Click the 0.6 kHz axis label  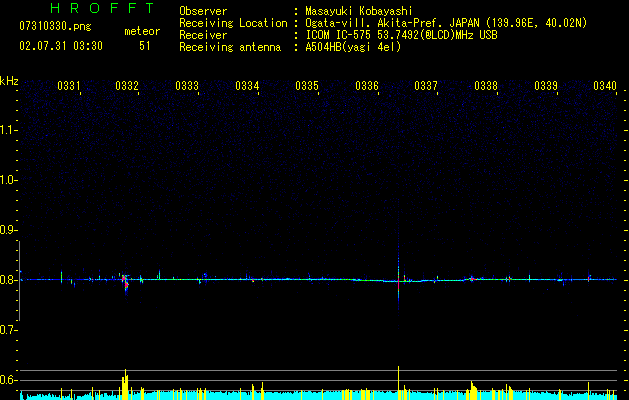pyautogui.click(x=8, y=380)
